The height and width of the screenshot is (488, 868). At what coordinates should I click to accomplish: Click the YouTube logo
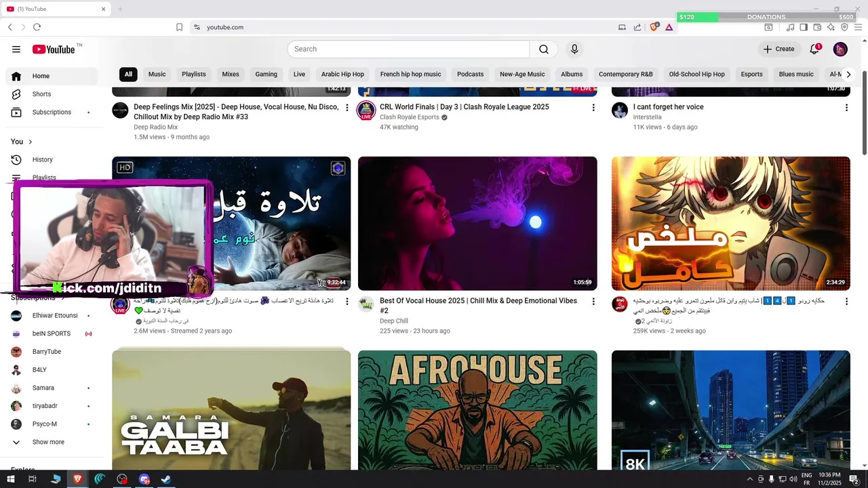54,49
